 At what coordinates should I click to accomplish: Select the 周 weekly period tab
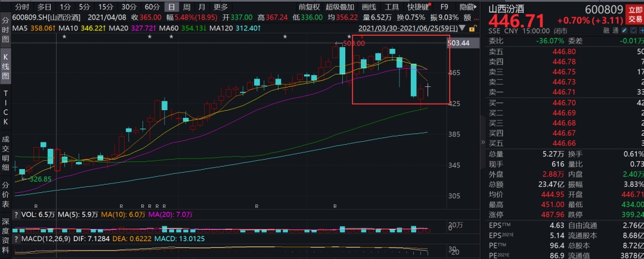coord(187,7)
